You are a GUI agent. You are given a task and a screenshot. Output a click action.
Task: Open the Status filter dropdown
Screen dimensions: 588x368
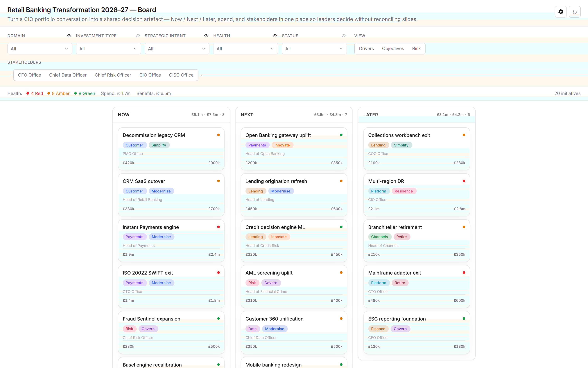pos(314,49)
